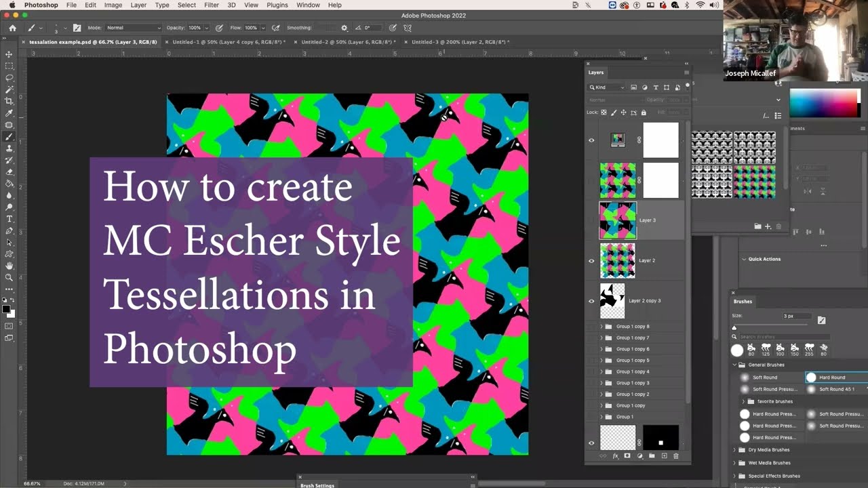868x488 pixels.
Task: Filter layers by type (T) icon
Action: (x=656, y=87)
